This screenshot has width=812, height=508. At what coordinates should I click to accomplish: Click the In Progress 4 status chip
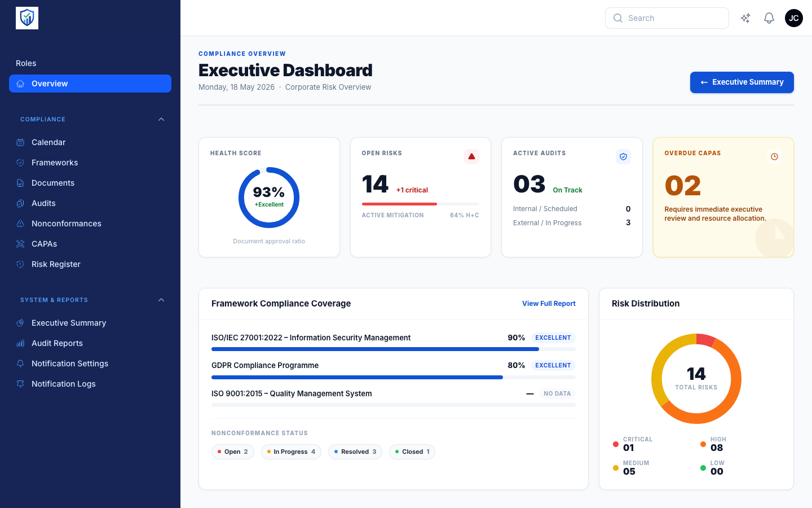click(291, 452)
